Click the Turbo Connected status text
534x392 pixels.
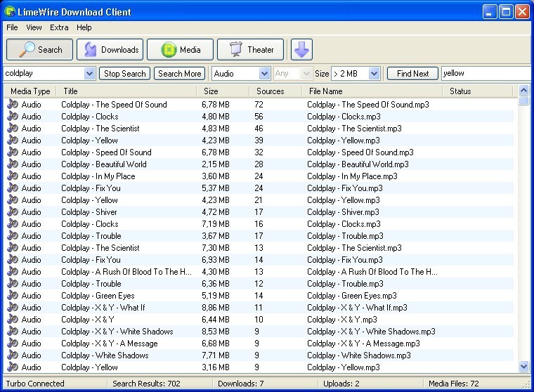tap(35, 384)
